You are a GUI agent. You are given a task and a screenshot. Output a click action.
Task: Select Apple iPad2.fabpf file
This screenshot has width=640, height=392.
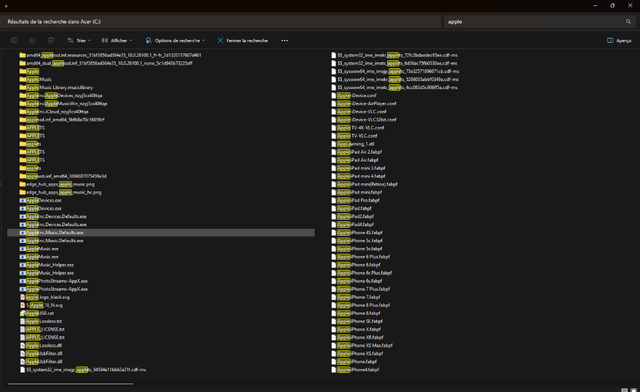(352, 216)
